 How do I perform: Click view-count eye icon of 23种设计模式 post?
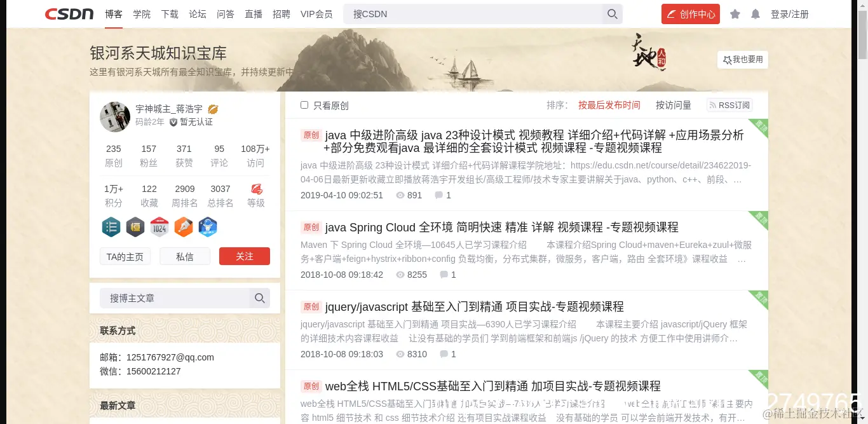pos(400,195)
